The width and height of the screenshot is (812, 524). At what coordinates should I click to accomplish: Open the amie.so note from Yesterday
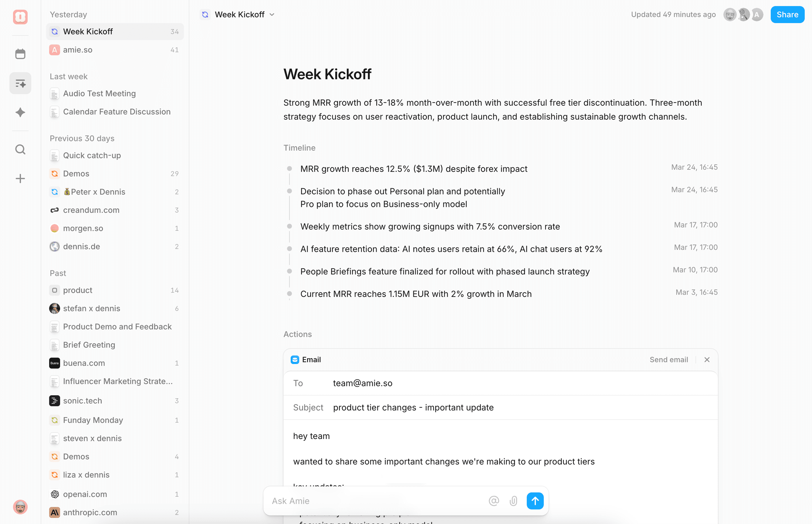pos(77,50)
